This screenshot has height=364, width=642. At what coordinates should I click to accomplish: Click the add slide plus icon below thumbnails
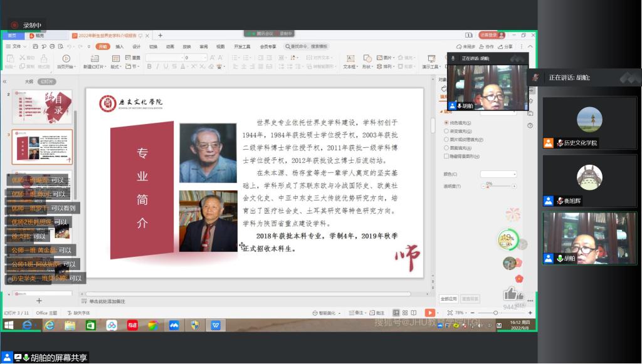(x=39, y=301)
